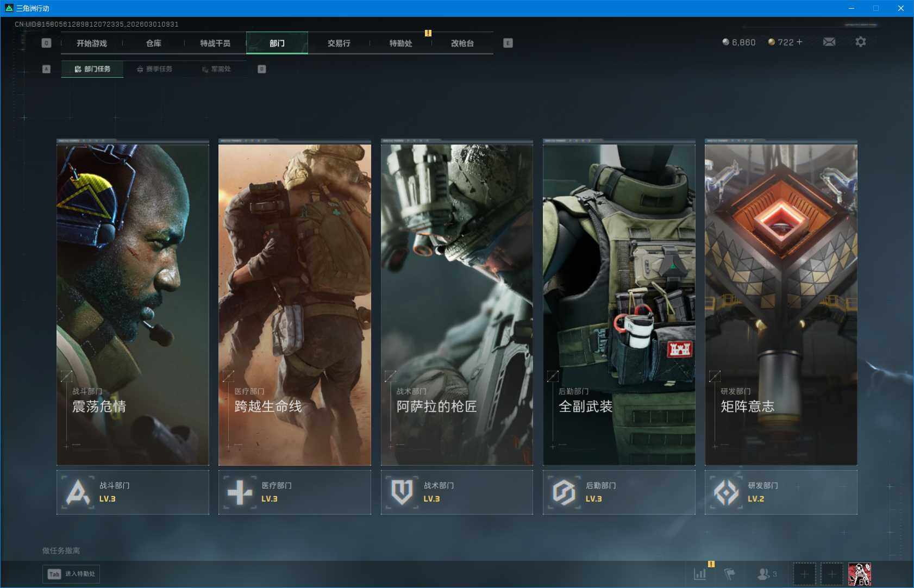Switch to the 仓库 tab
This screenshot has height=588, width=914.
pos(153,43)
